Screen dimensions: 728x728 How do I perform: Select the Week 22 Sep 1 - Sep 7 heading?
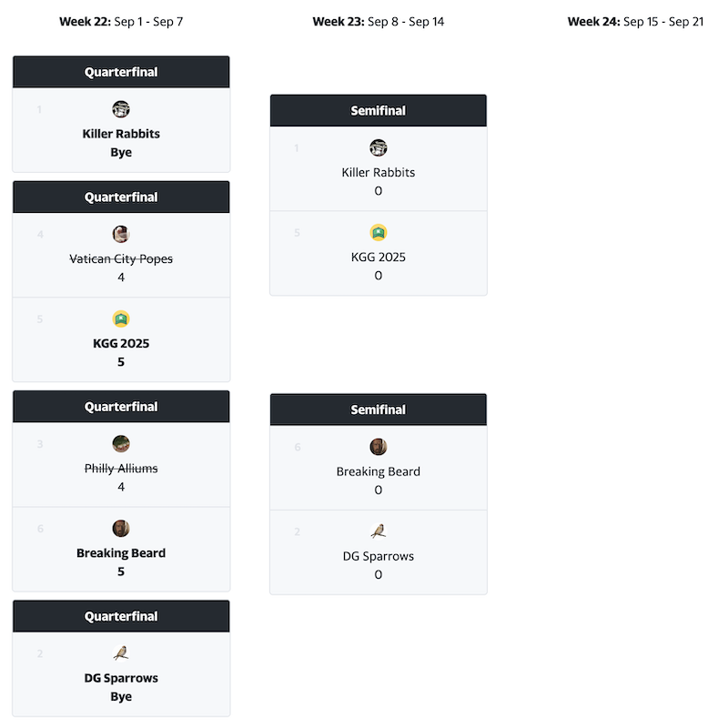(x=121, y=22)
